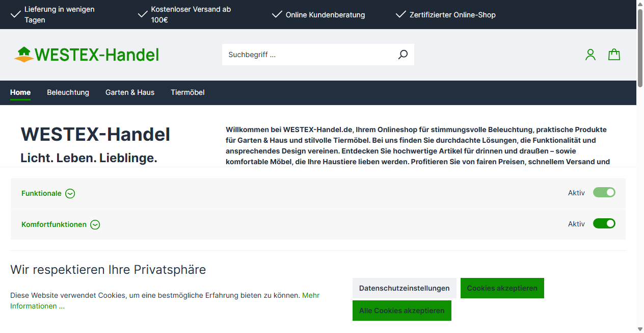Select the Home navigation tab
Viewport: 644px width, 333px height.
(20, 92)
